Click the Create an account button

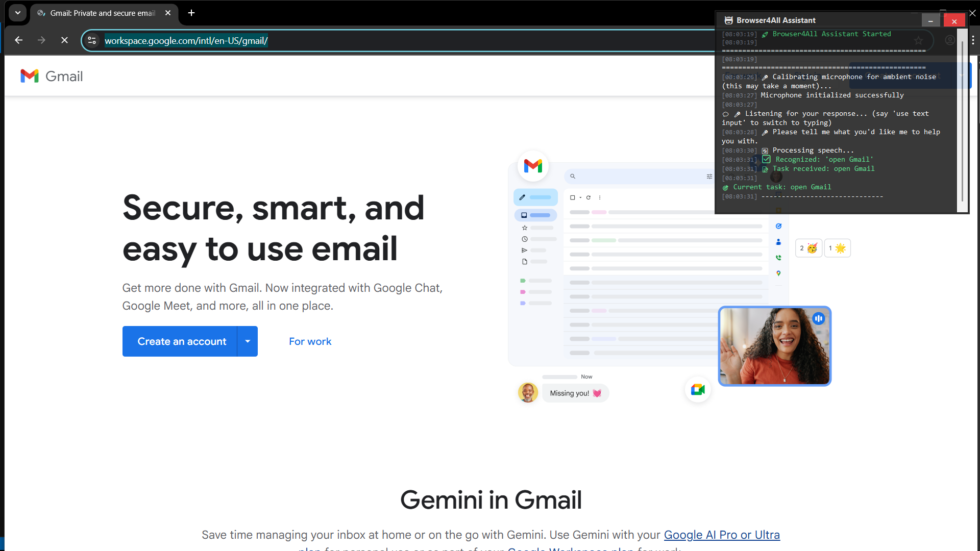point(180,341)
